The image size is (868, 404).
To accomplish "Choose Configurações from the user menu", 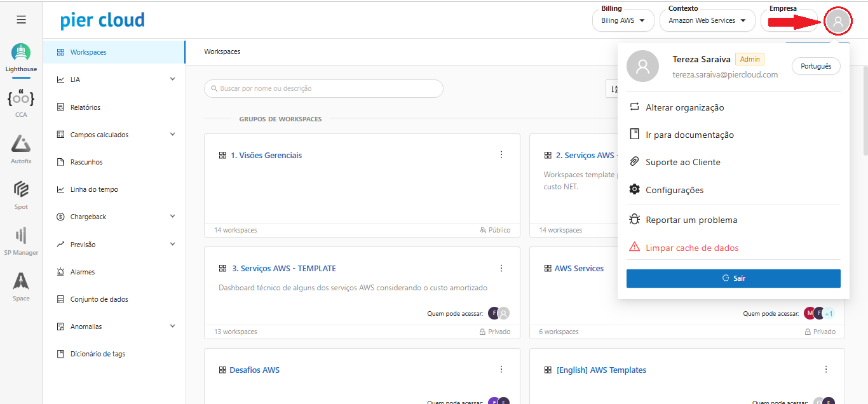I will tap(674, 190).
